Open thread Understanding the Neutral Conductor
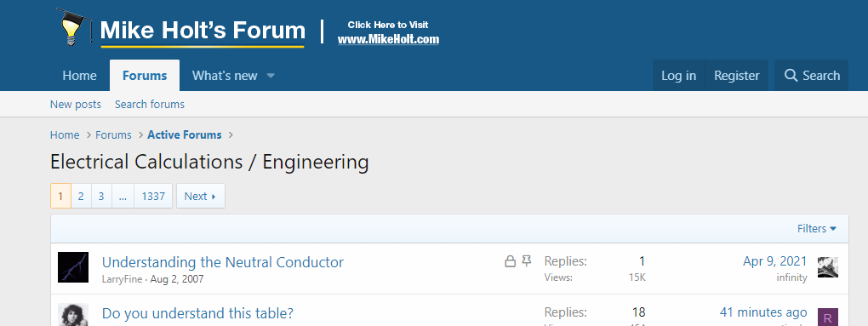Viewport: 868px width, 326px height. coord(223,262)
